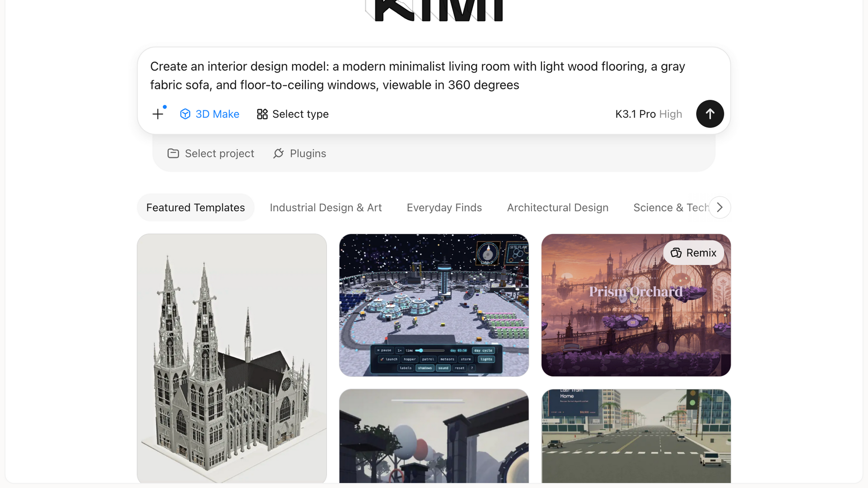Viewport: 868px width, 488px height.
Task: Toggle the 3D Make mode
Action: [x=210, y=114]
